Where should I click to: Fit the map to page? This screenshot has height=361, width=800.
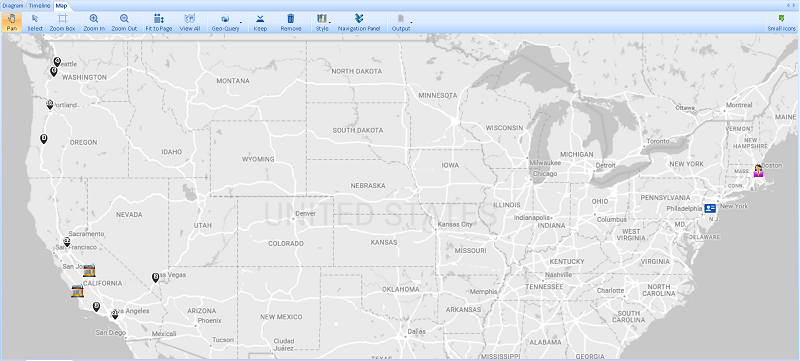point(159,22)
